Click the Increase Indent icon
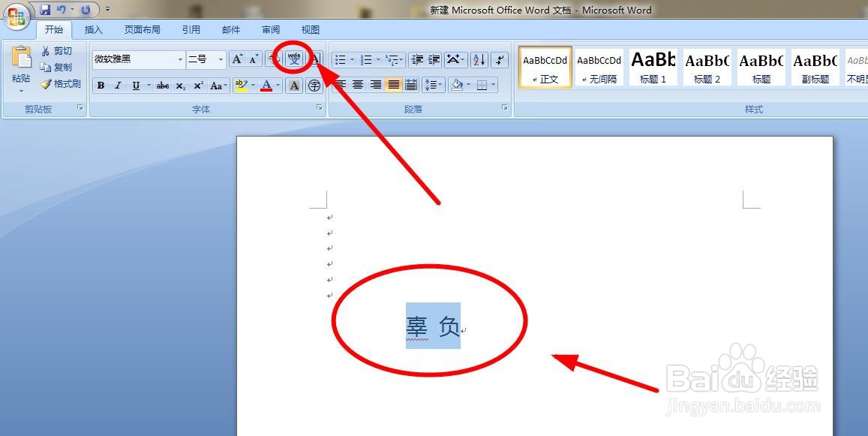Viewport: 868px width, 436px height. coord(433,60)
